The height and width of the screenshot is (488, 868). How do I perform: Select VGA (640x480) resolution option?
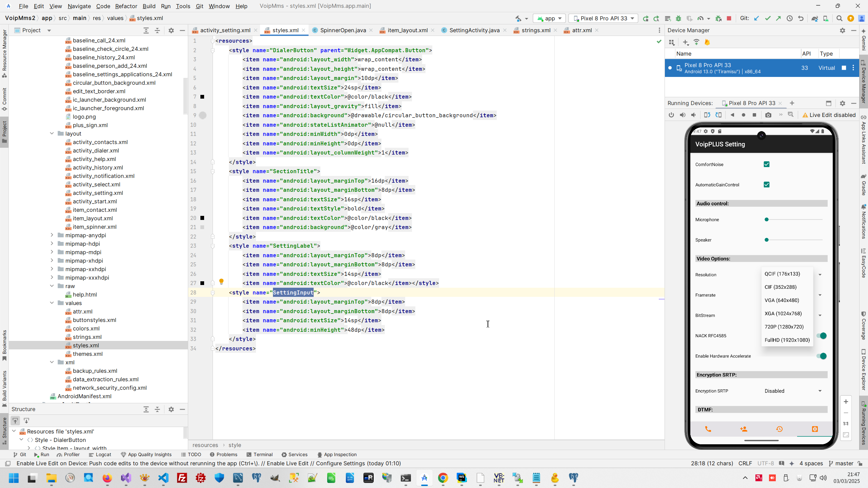point(782,300)
